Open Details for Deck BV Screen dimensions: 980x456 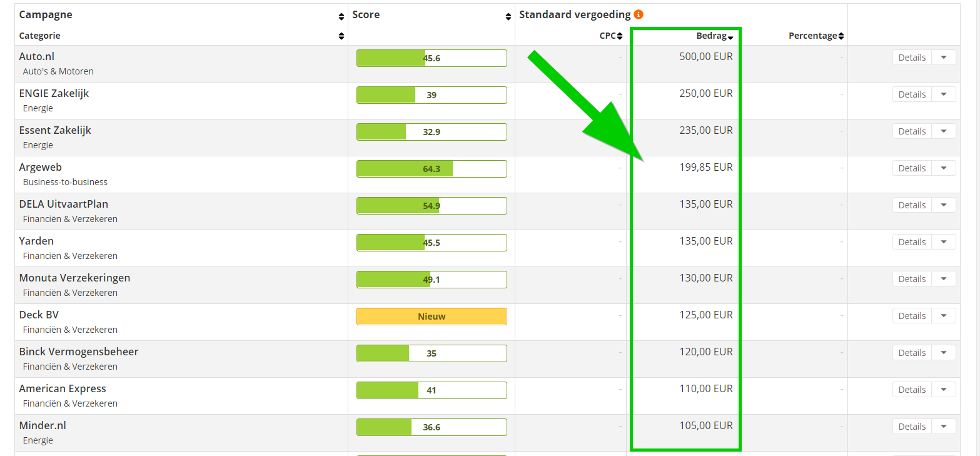(x=912, y=316)
